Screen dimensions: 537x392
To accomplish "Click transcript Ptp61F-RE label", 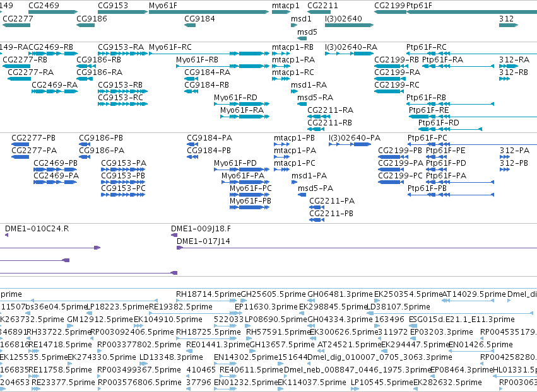I will pyautogui.click(x=428, y=110).
